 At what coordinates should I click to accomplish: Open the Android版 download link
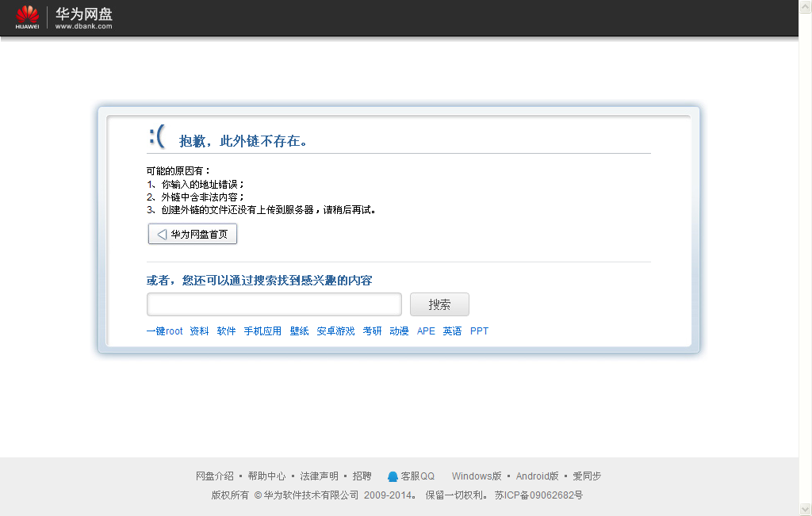click(x=538, y=476)
